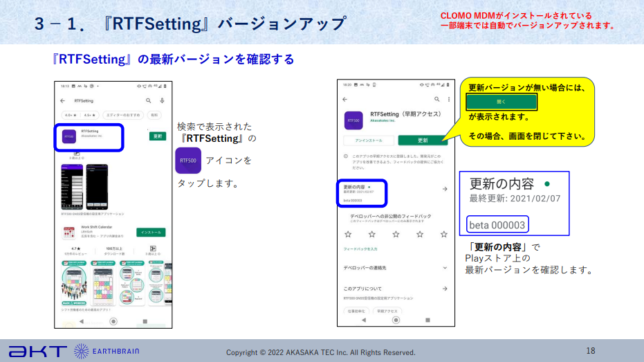Tap the 更新の内容 heading on details page
The height and width of the screenshot is (362, 644).
tap(354, 187)
